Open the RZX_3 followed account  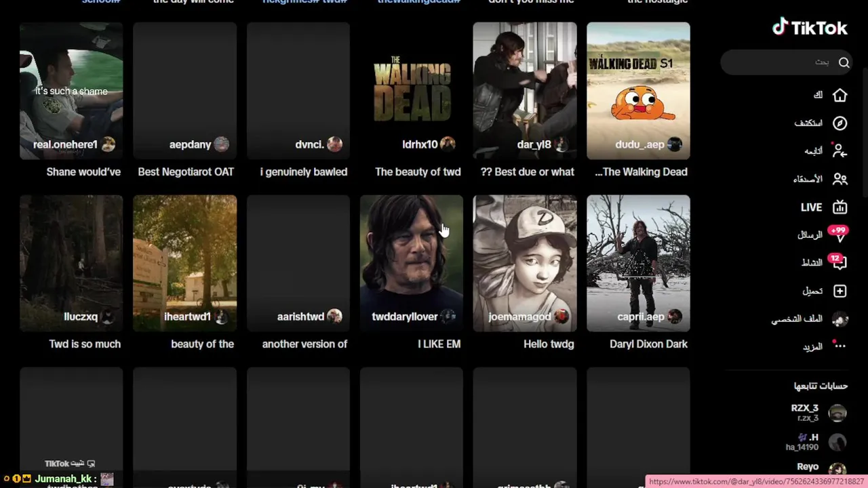819,413
